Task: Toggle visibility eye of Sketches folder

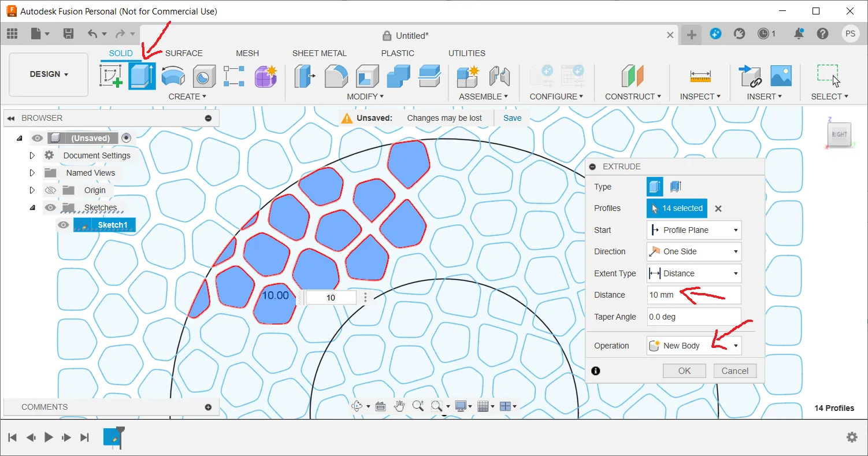Action: (x=51, y=207)
